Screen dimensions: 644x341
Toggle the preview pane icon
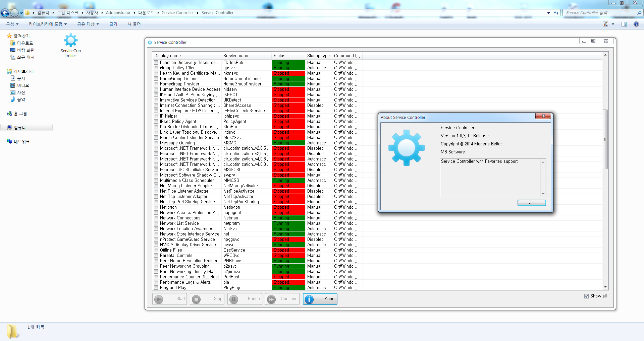pyautogui.click(x=624, y=24)
